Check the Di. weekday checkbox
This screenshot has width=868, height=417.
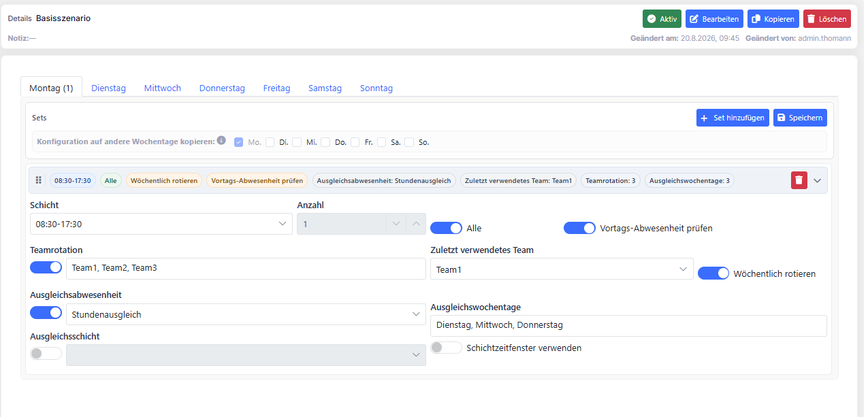point(270,142)
